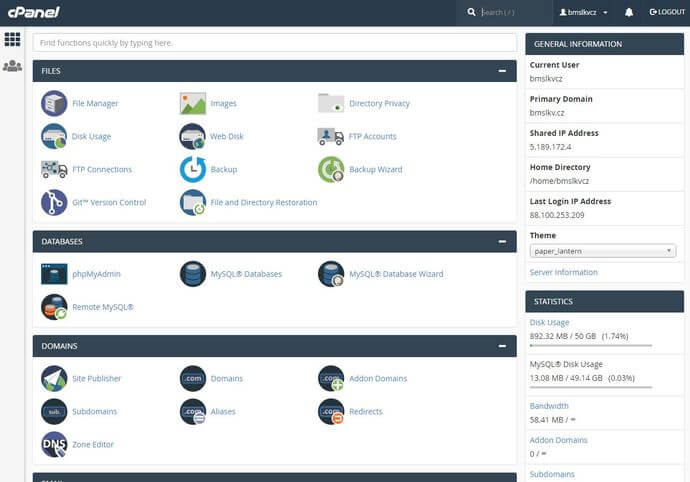Focus the Find functions quickly field

click(275, 43)
